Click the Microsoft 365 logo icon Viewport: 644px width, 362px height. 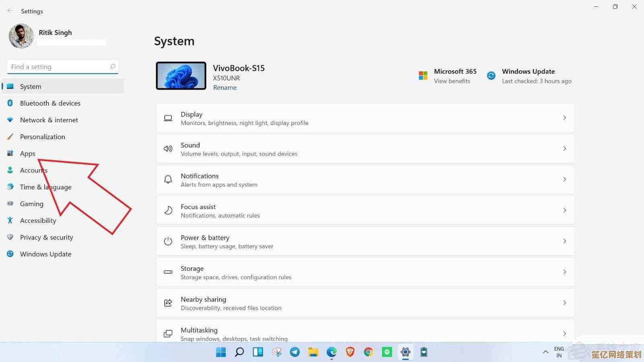(x=423, y=76)
